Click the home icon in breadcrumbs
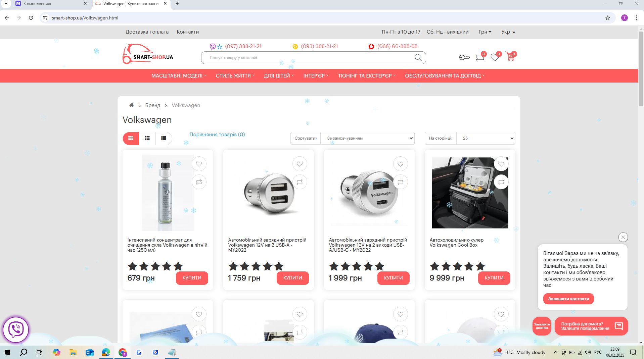644x359 pixels. coord(131,105)
